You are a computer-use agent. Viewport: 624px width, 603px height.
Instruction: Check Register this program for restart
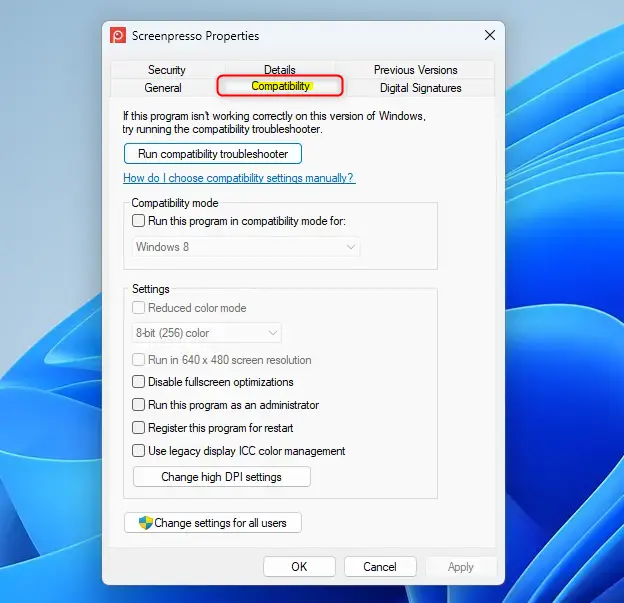138,428
